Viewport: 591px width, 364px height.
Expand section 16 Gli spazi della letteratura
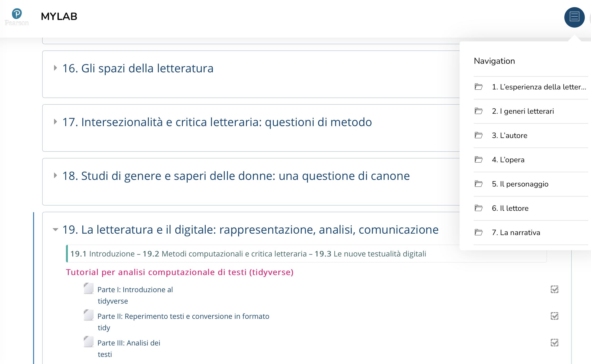click(55, 68)
